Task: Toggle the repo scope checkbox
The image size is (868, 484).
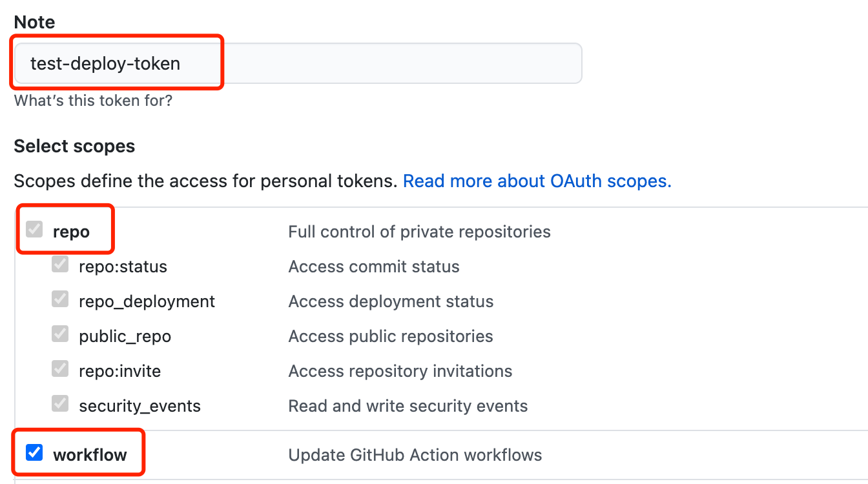Action: (34, 230)
